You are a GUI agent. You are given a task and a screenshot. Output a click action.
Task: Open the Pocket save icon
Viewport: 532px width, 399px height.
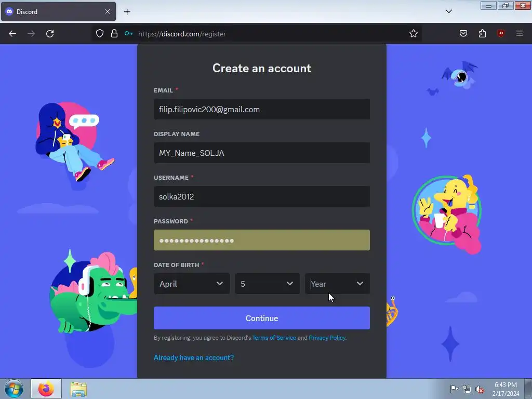pyautogui.click(x=463, y=34)
